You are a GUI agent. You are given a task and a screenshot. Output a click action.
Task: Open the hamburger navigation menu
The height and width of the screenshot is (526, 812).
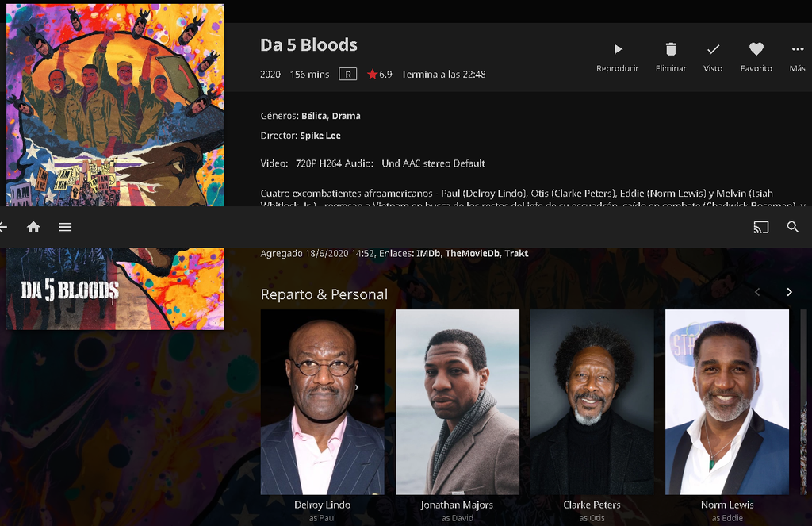(x=65, y=227)
